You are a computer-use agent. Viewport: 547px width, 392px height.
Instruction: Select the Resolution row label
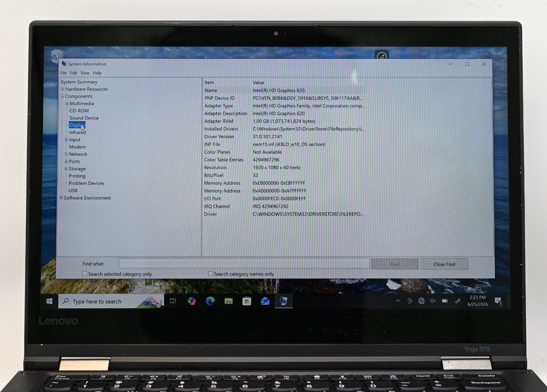(215, 167)
